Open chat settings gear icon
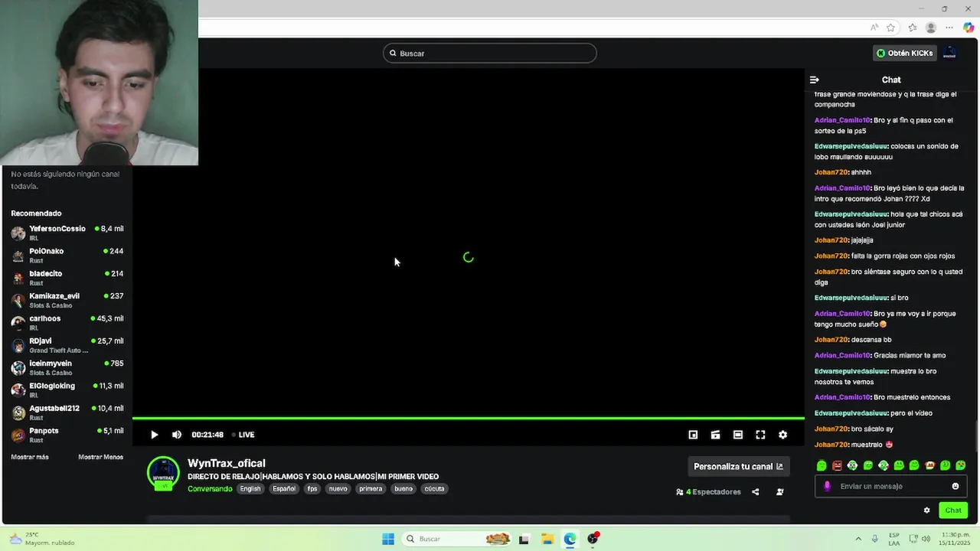The image size is (980, 551). click(x=927, y=510)
